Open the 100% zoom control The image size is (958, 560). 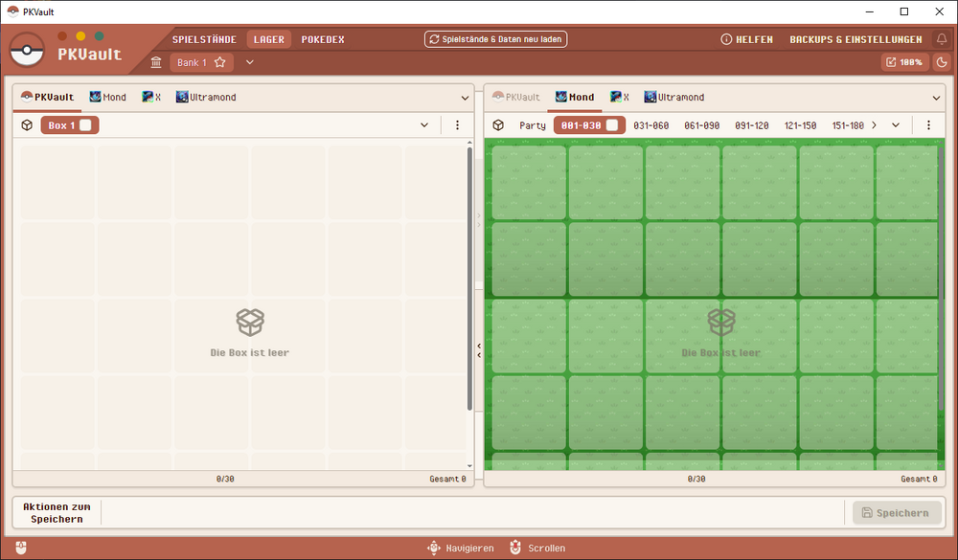[x=905, y=62]
